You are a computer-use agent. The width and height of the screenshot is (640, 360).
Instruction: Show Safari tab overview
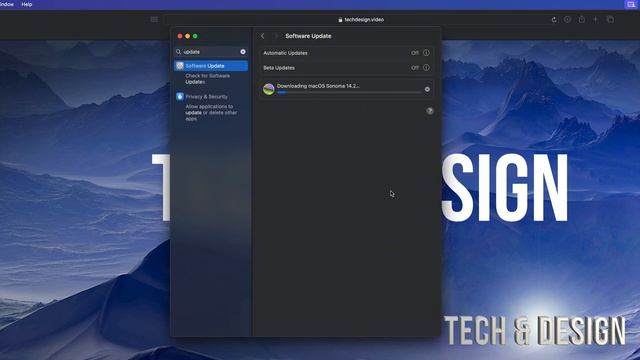point(610,20)
